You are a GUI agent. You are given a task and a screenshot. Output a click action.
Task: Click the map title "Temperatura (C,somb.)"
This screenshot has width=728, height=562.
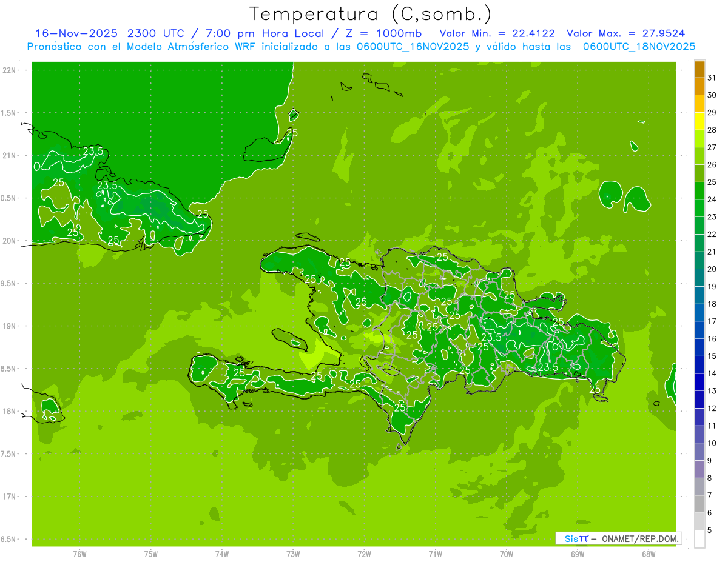(370, 14)
